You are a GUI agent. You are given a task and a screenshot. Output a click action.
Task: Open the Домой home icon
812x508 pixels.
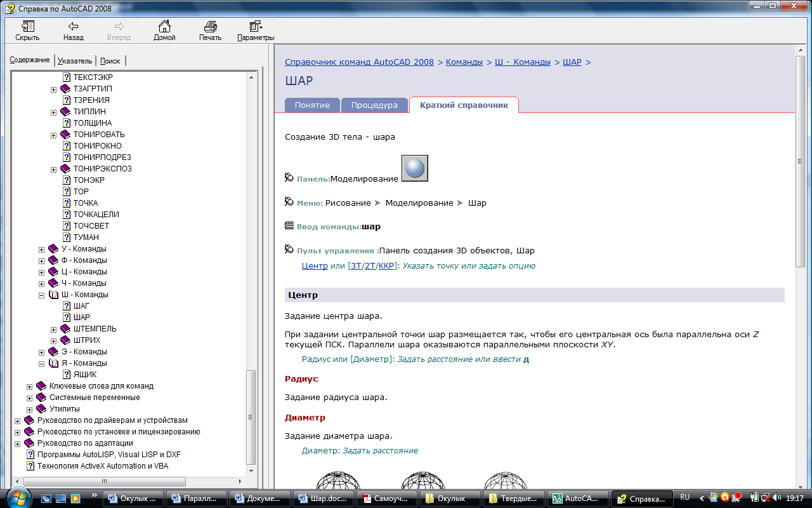[164, 26]
